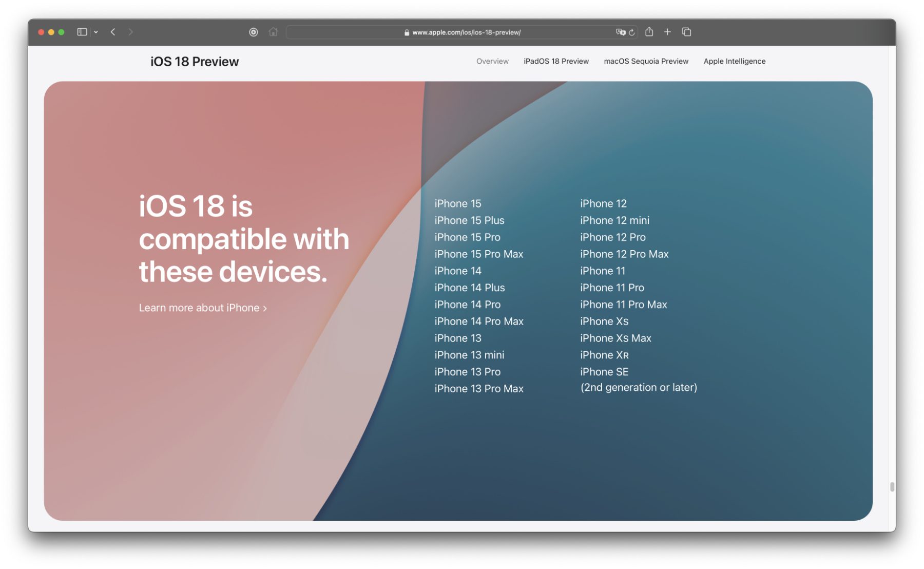924x569 pixels.
Task: Open the macOS Sequoia Preview page
Action: pos(646,61)
